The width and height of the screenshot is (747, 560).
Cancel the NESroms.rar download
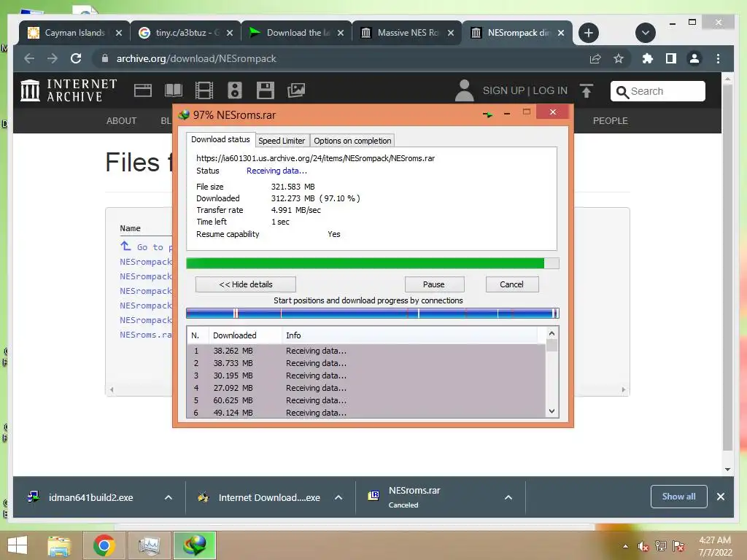pyautogui.click(x=512, y=284)
